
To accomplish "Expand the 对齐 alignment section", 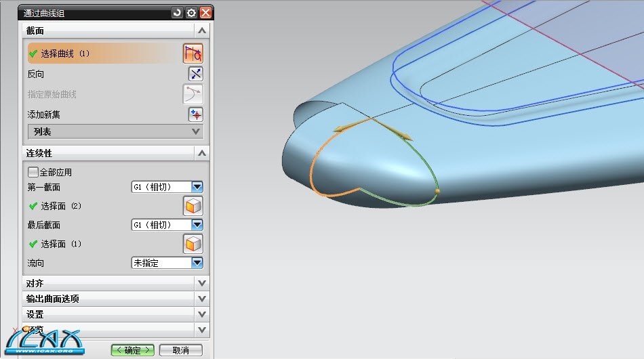I will click(201, 283).
